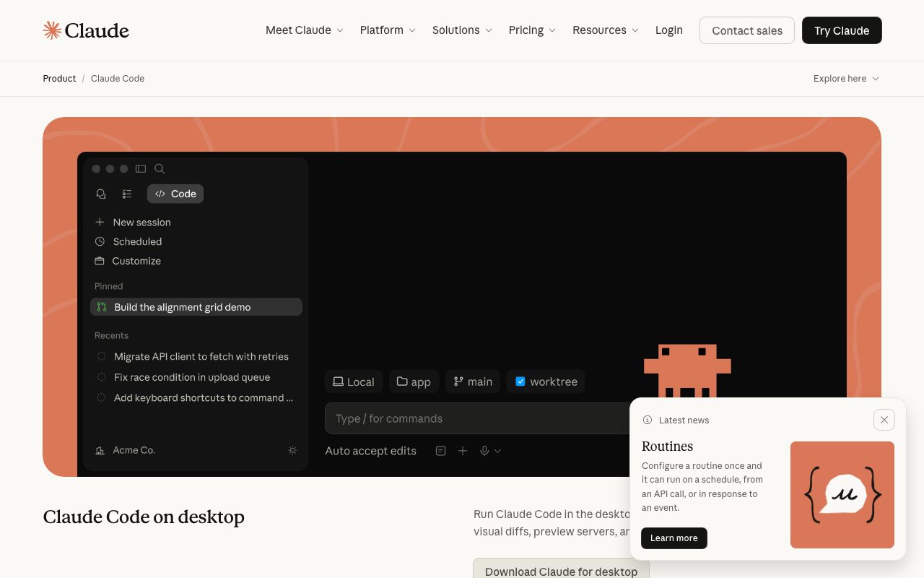Click the 'Type / for commands' input field

pyautogui.click(x=476, y=418)
